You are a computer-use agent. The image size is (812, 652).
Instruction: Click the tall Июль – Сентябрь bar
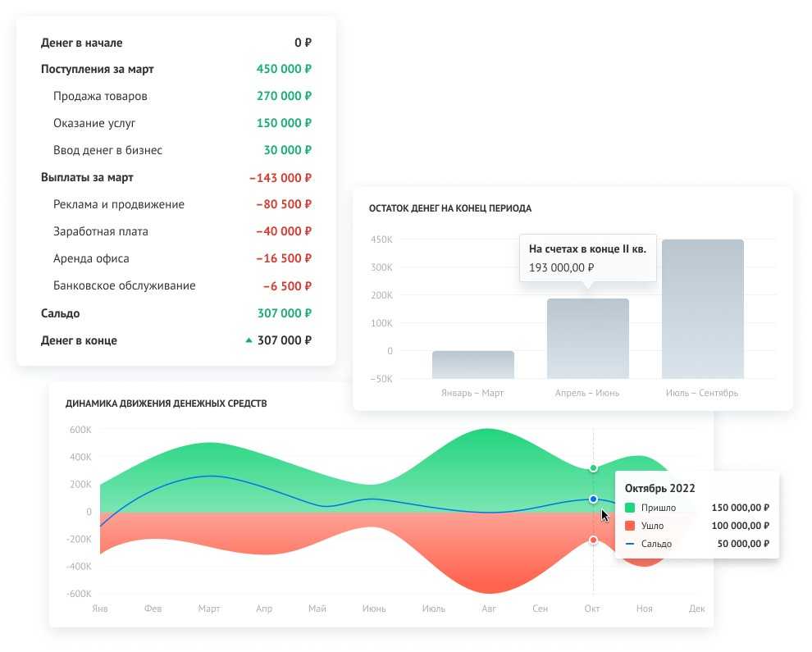(702, 309)
